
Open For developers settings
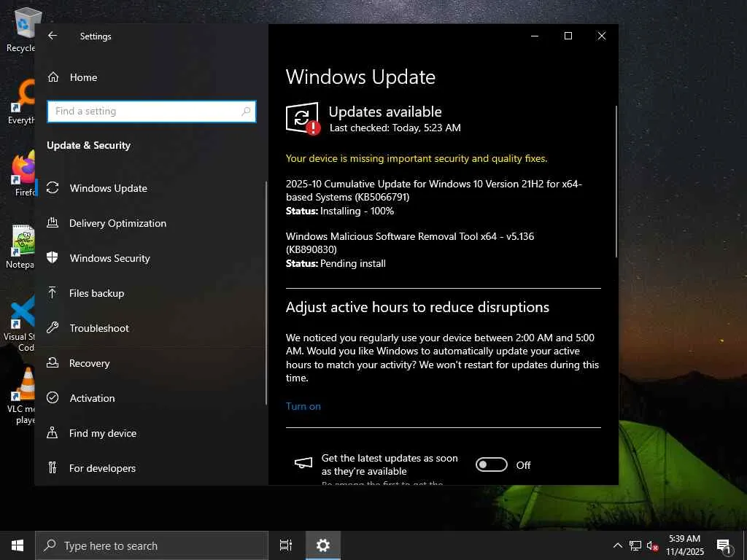[x=150, y=468]
